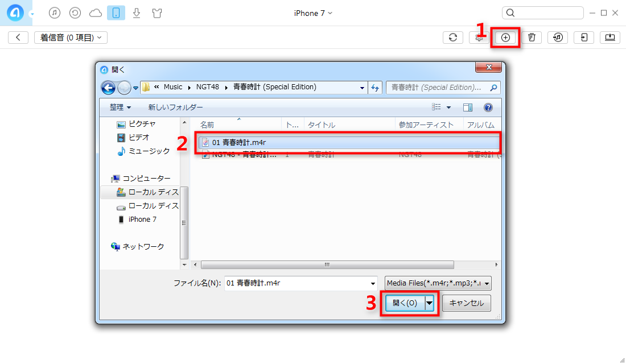Click the dialog search magnifier icon
626x364 pixels.
point(494,88)
